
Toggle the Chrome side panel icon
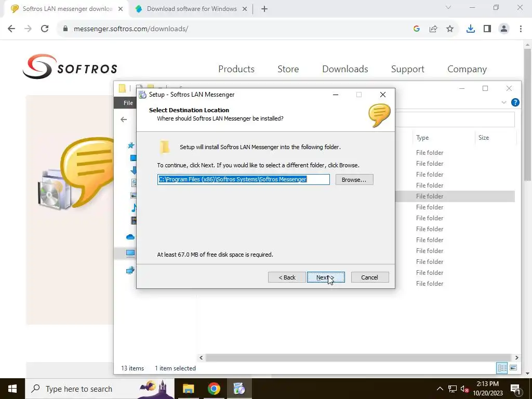click(x=487, y=29)
